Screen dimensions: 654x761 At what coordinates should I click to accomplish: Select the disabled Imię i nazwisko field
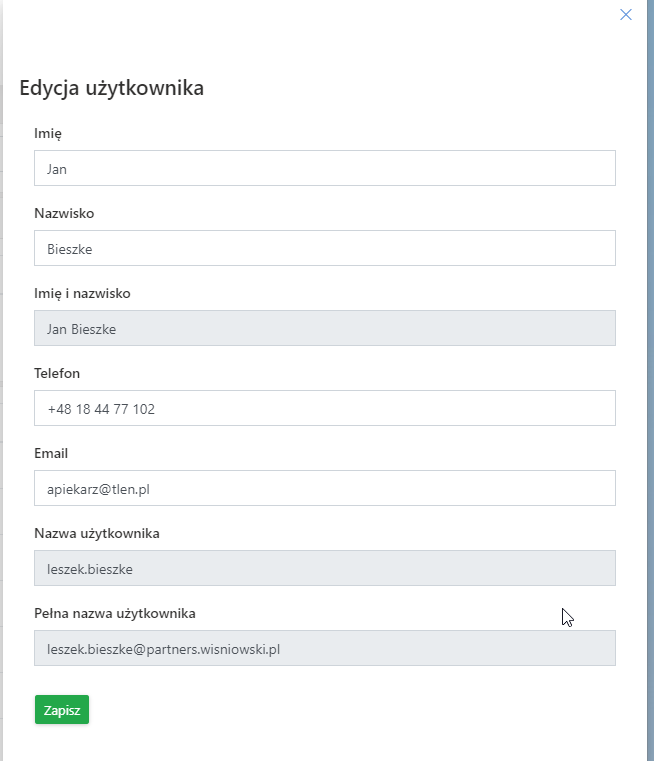point(324,328)
